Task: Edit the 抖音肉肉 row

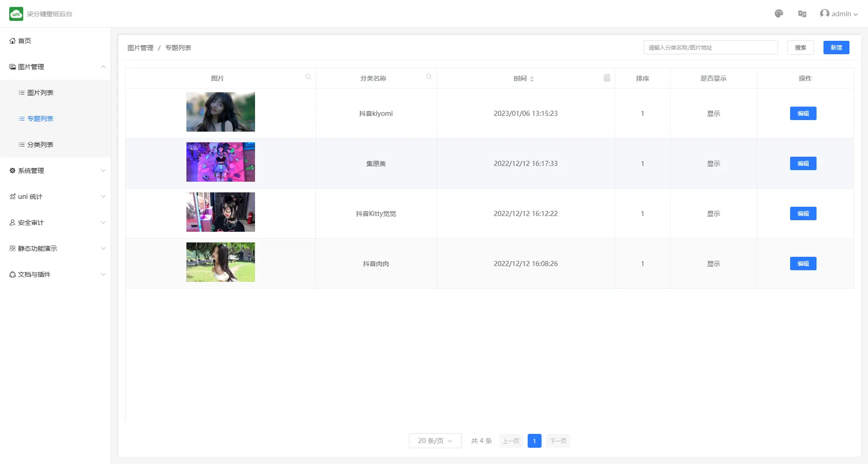Action: pyautogui.click(x=803, y=264)
